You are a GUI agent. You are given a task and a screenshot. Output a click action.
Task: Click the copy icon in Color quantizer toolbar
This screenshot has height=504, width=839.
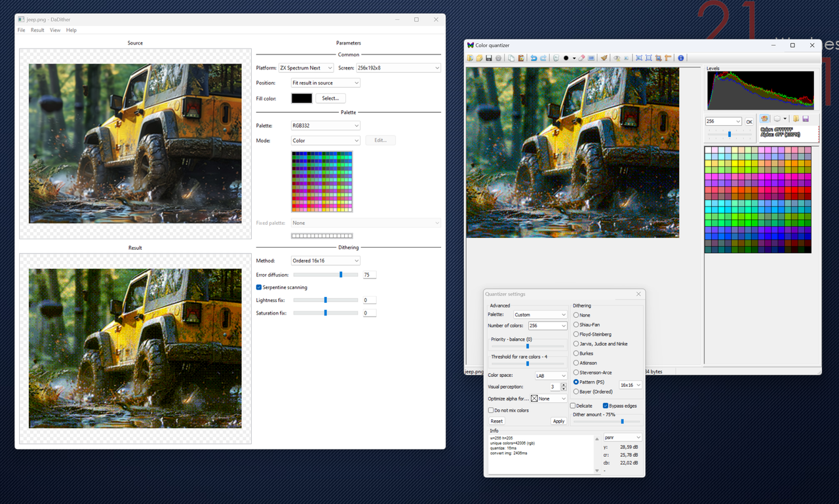pos(511,58)
